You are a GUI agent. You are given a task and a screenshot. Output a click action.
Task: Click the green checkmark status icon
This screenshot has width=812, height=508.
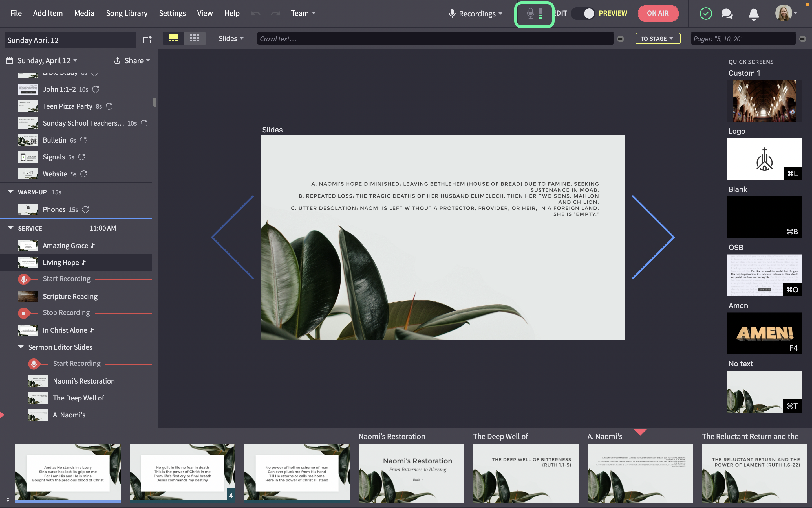[706, 14]
